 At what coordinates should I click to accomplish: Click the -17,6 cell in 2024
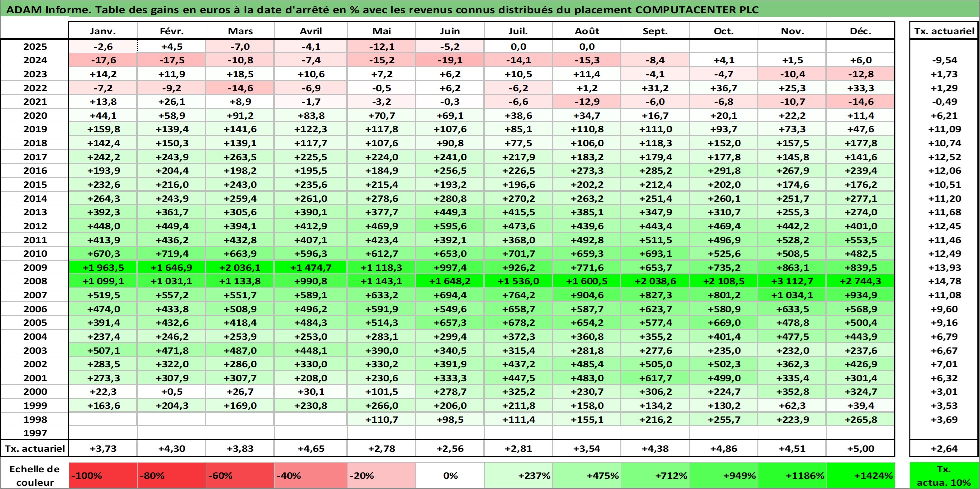(103, 60)
